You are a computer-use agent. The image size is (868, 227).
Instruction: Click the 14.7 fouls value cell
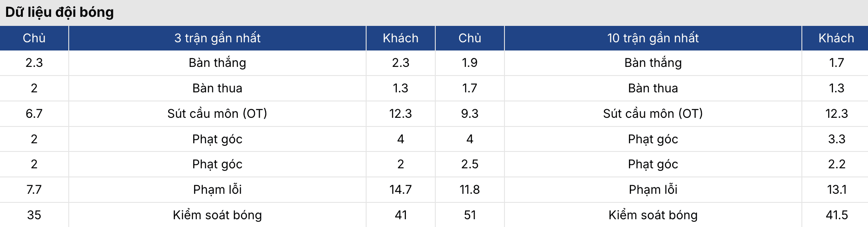[x=400, y=189]
